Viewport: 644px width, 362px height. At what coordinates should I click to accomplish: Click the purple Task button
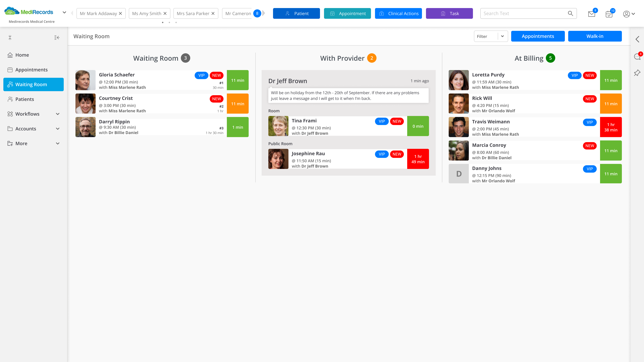pyautogui.click(x=449, y=13)
